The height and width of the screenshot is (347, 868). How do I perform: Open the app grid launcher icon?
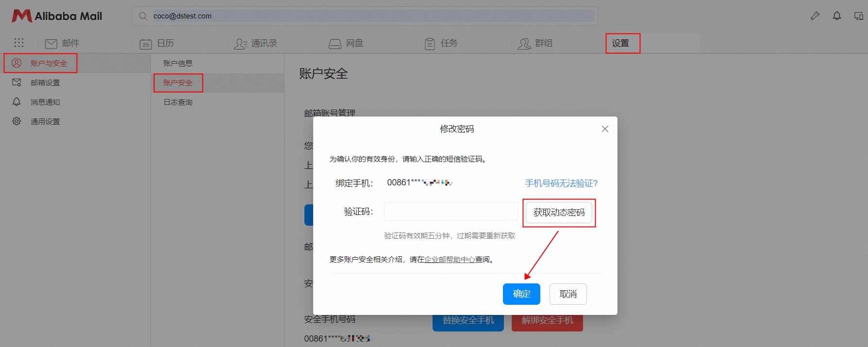pos(19,43)
